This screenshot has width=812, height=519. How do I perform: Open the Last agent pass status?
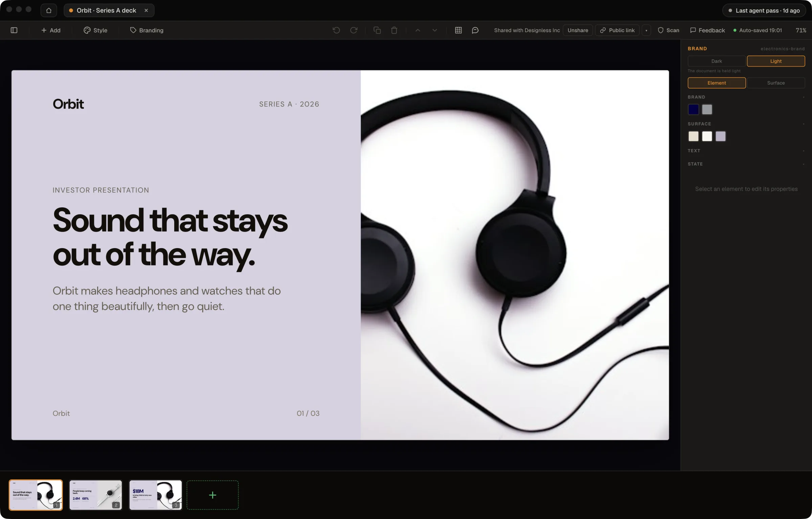[764, 10]
